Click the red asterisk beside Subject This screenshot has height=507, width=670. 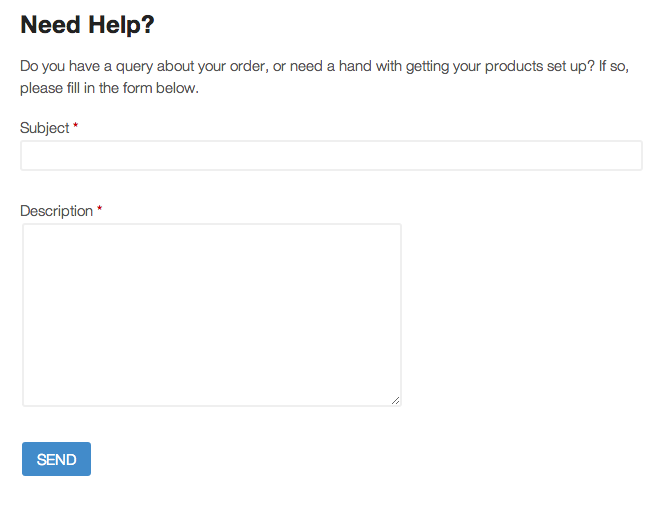point(76,127)
